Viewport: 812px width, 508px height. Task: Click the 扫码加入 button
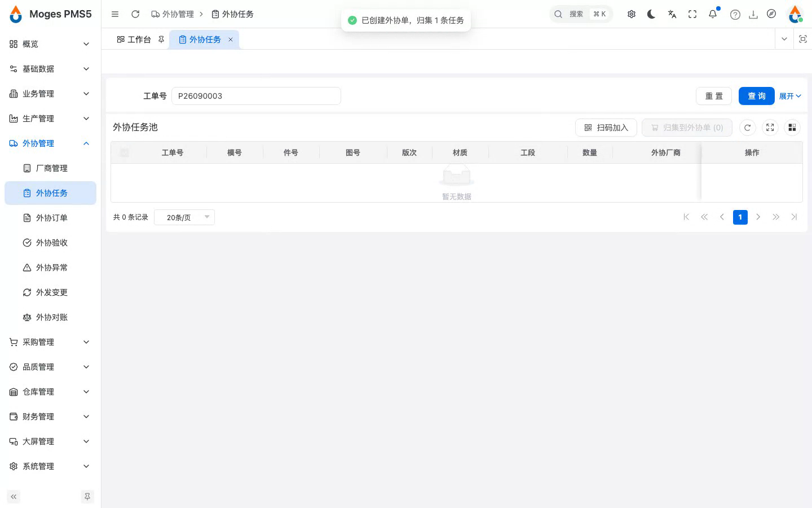[606, 128]
